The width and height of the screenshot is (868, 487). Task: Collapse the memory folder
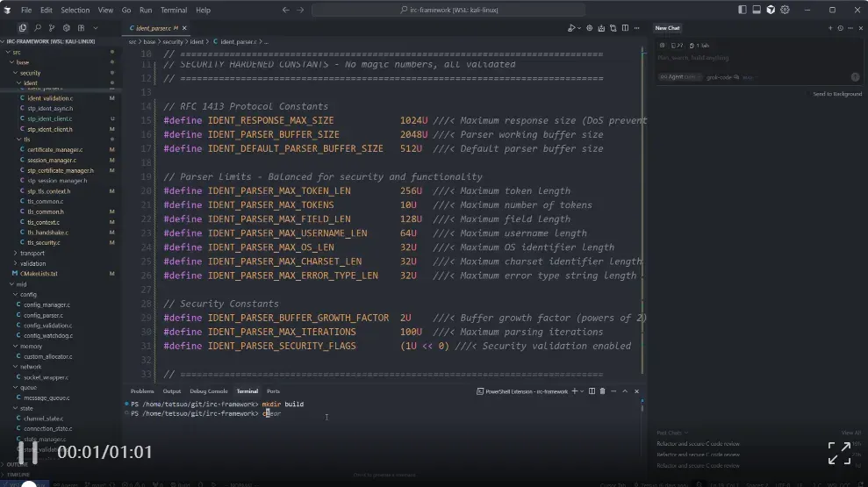(x=31, y=346)
